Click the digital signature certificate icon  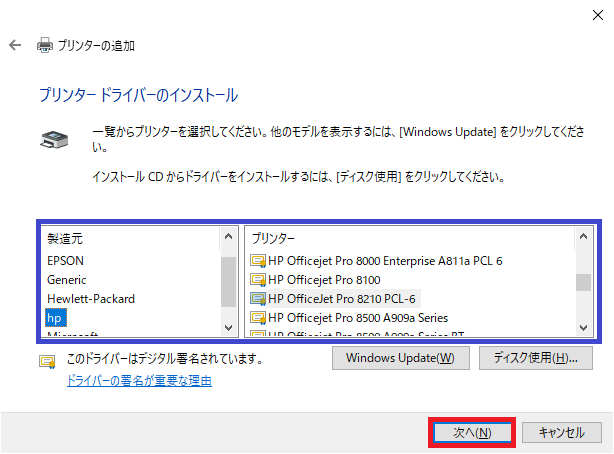47,362
